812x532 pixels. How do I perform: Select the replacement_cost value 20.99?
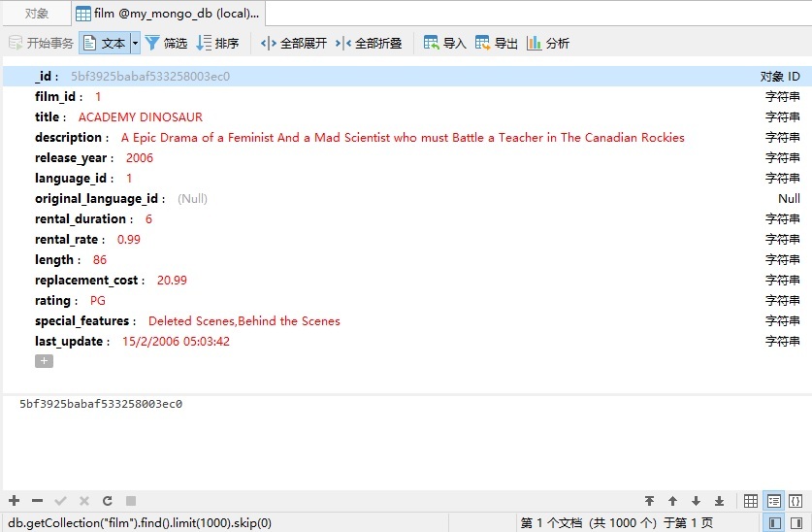(172, 281)
